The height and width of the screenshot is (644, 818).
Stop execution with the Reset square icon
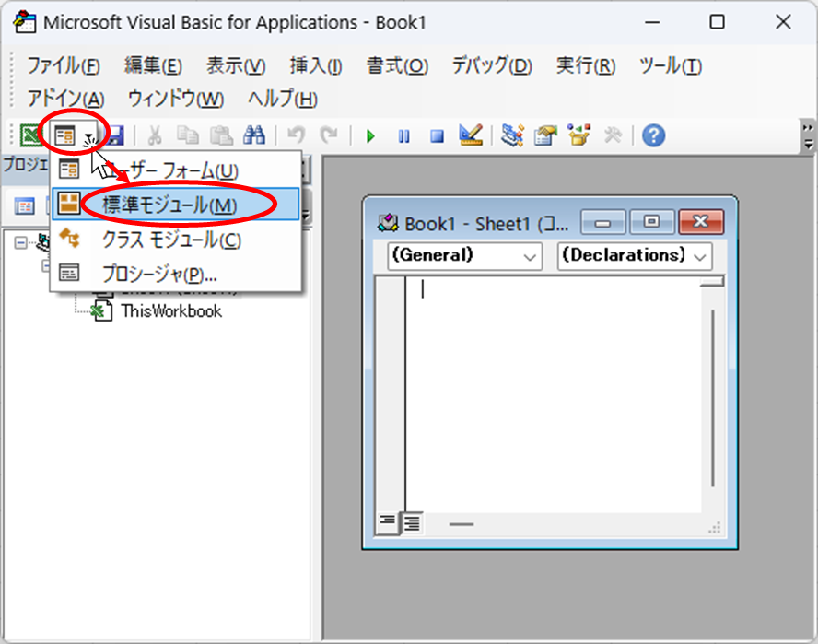tap(438, 136)
